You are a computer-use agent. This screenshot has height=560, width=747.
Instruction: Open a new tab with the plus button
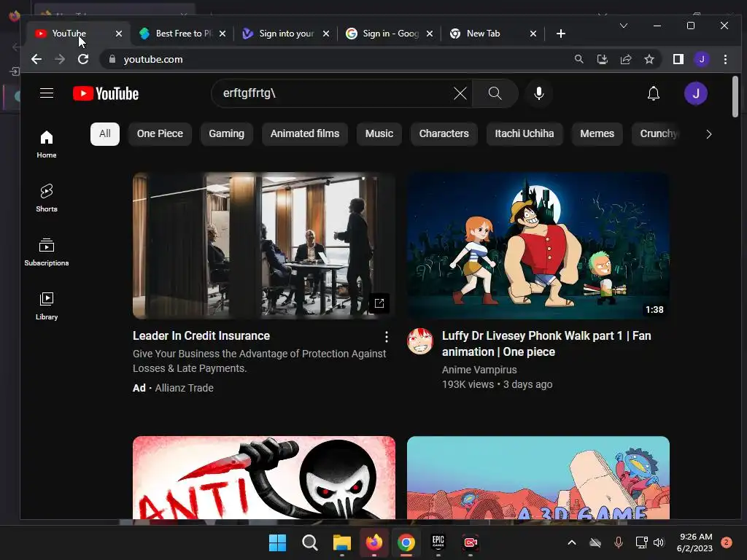coord(561,34)
